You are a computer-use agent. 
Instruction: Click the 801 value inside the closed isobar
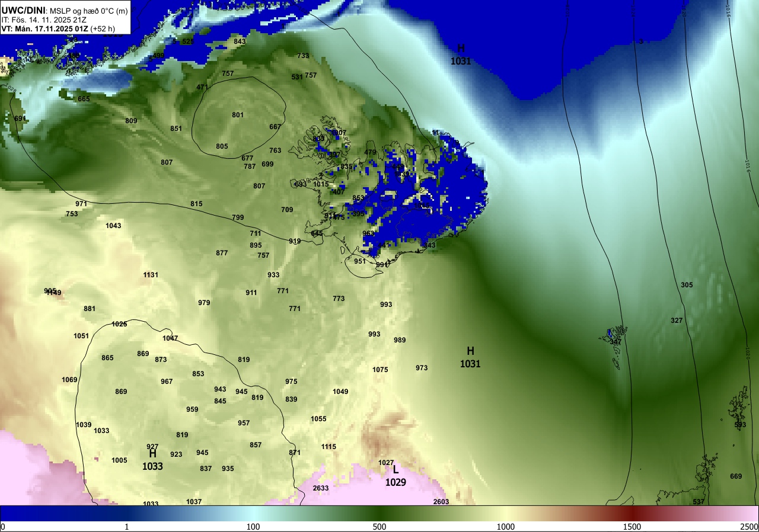coord(238,115)
